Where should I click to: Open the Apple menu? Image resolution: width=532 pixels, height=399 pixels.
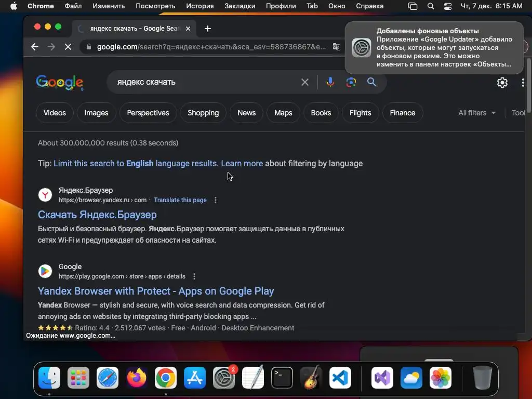point(14,6)
